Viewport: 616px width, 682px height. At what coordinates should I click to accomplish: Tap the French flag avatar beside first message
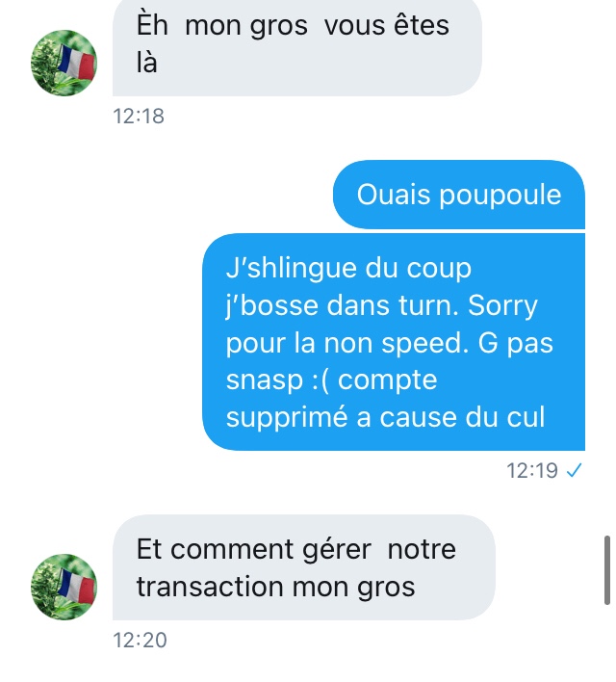pos(64,63)
